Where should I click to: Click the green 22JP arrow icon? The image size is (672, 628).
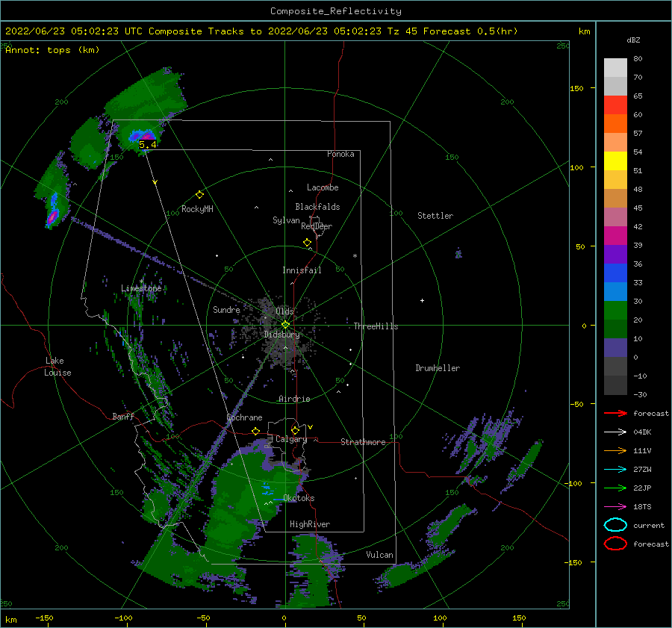coord(615,488)
